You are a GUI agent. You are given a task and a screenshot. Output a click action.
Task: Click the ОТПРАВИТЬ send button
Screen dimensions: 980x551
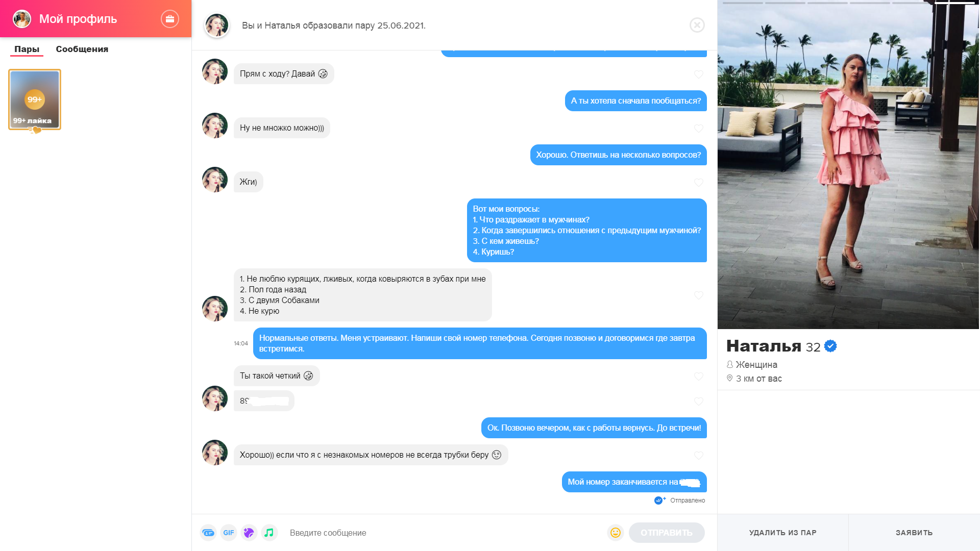tap(667, 533)
